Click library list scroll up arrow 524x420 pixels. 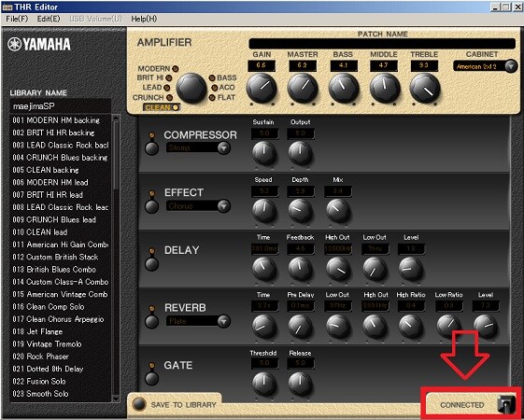click(x=116, y=118)
